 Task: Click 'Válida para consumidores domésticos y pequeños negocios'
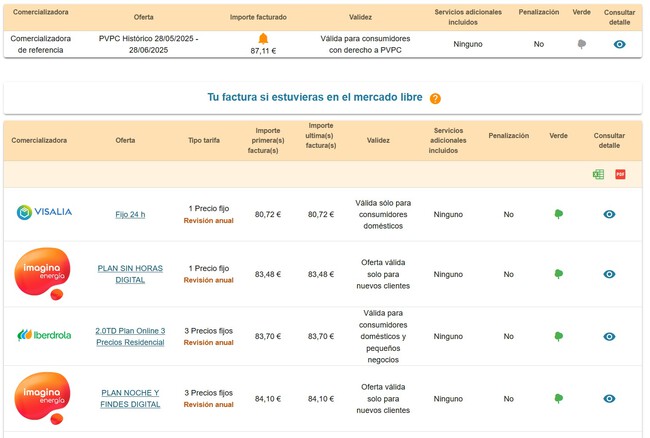[383, 336]
